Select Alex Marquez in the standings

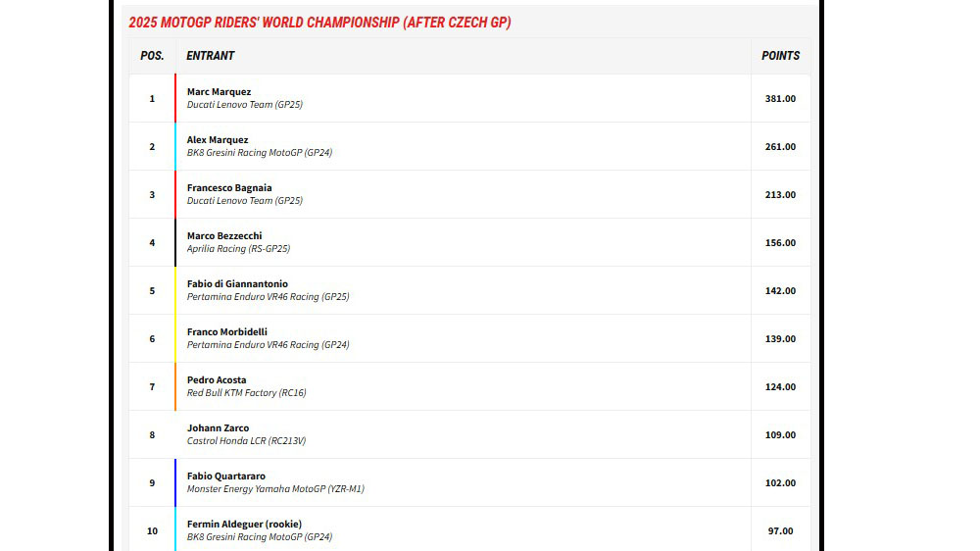tap(218, 140)
